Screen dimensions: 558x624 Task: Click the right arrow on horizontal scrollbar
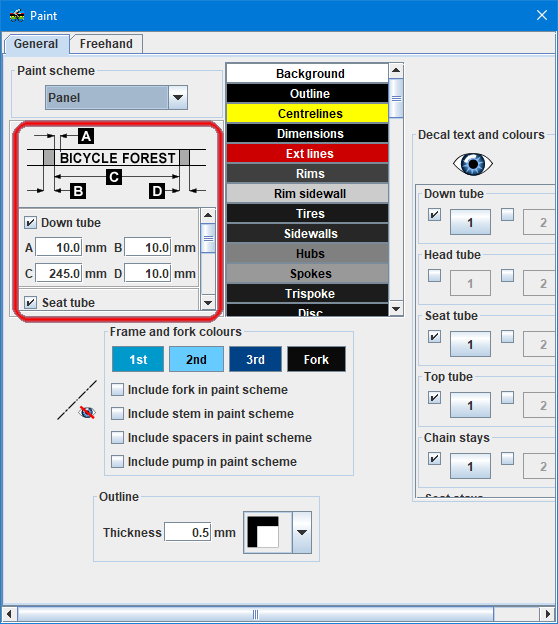pyautogui.click(x=548, y=614)
